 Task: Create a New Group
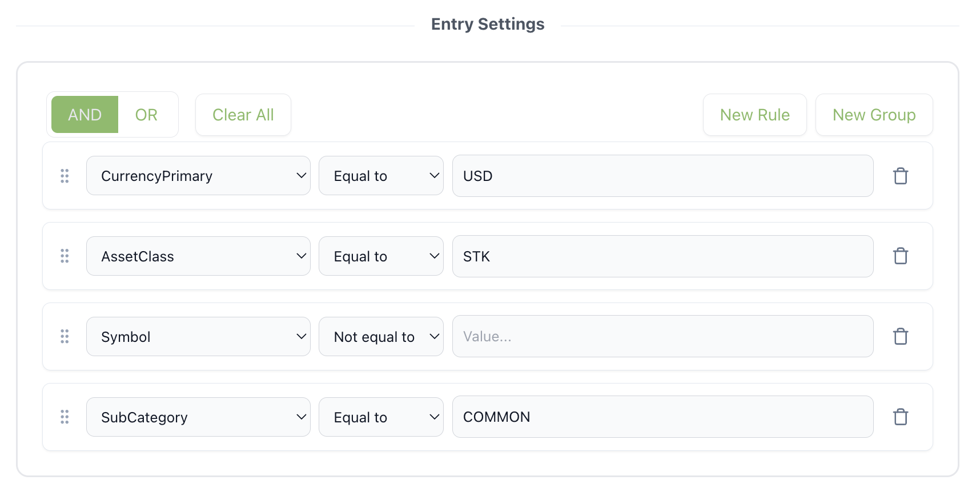point(874,114)
